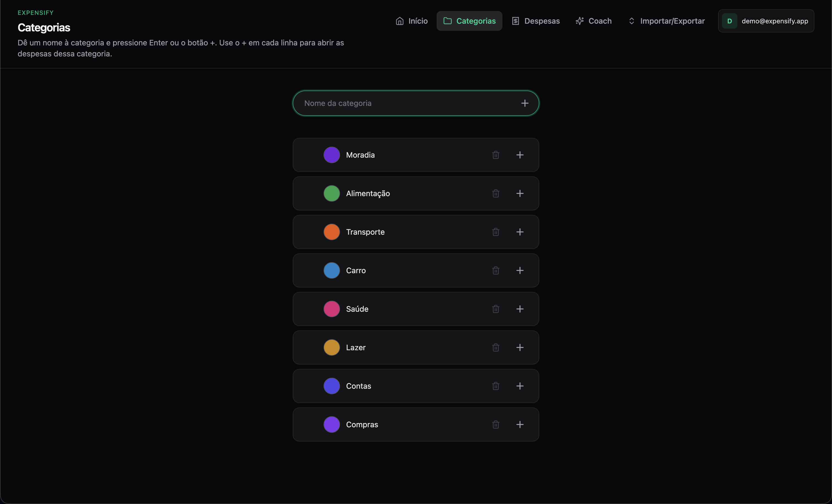Select the Categorias tab
832x504 pixels.
tap(469, 21)
